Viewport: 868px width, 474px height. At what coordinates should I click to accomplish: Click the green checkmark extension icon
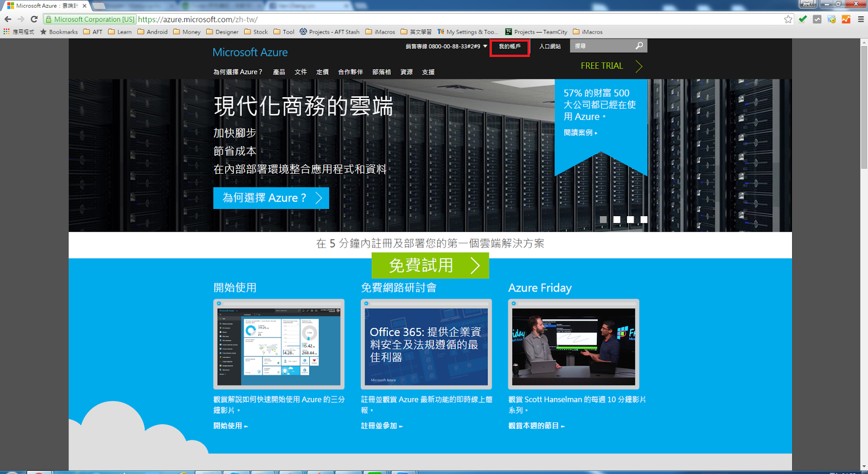803,19
